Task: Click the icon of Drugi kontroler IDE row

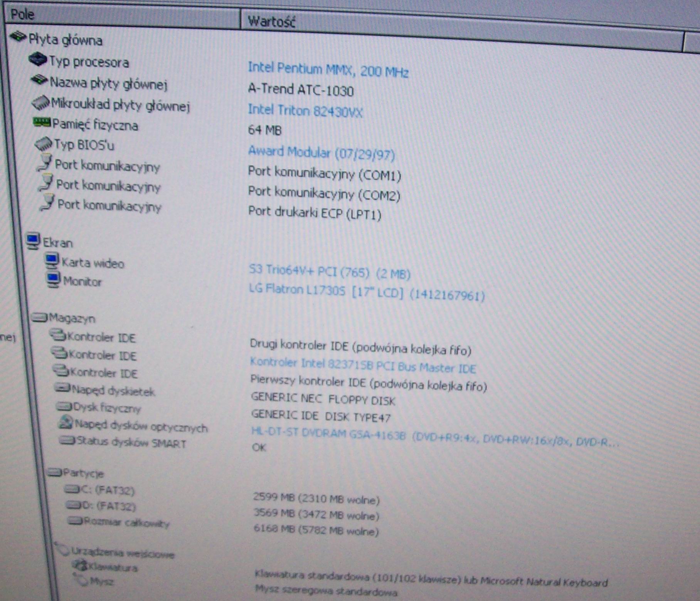Action: (x=58, y=336)
